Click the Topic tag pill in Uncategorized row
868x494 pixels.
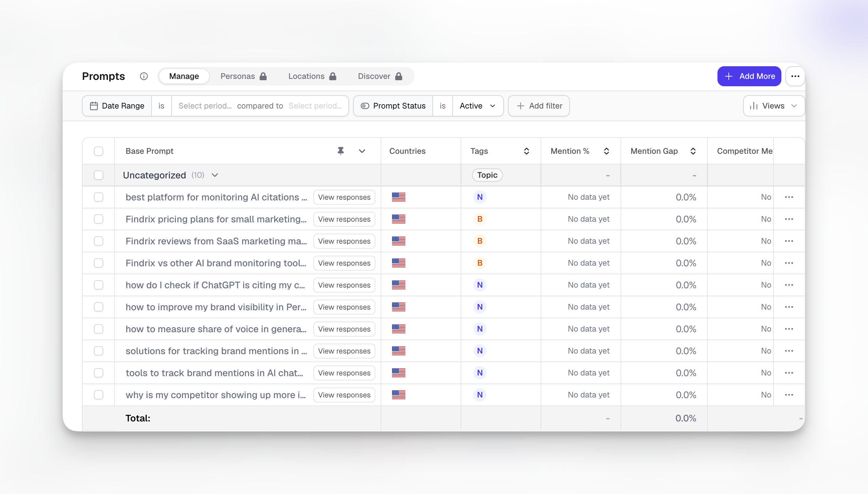click(487, 175)
